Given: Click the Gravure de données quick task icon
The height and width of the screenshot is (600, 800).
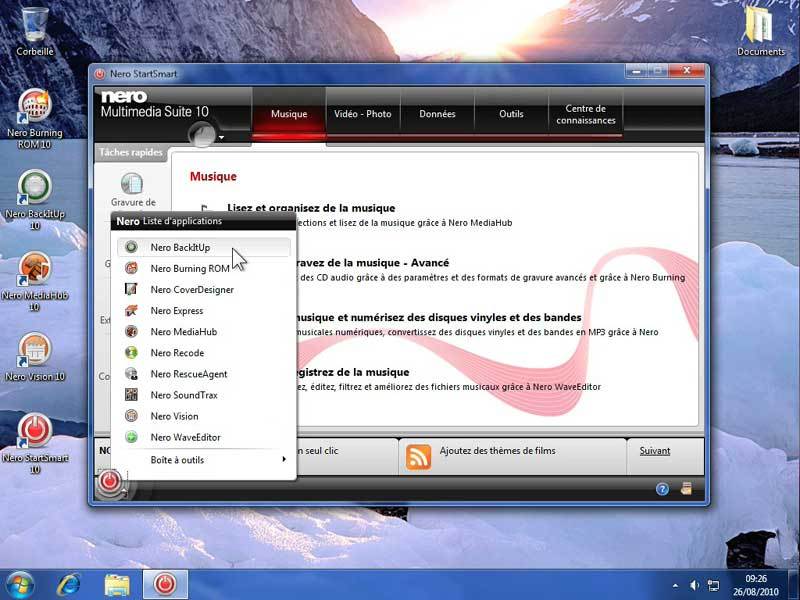Looking at the screenshot, I should [132, 184].
